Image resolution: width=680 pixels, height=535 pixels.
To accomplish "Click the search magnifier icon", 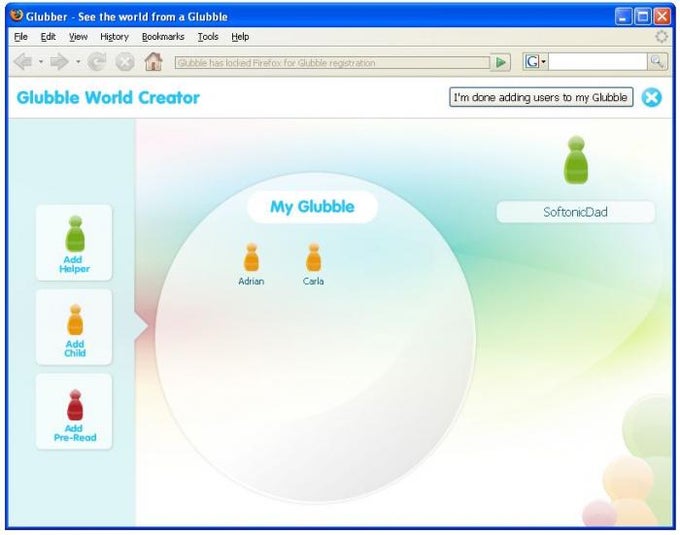I will point(657,62).
